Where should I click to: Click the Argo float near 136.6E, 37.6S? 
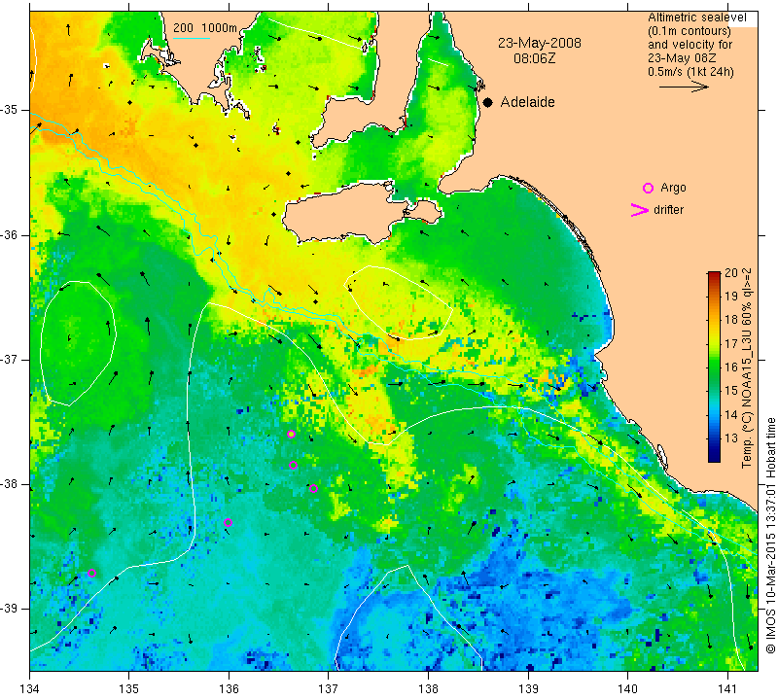[x=291, y=434]
